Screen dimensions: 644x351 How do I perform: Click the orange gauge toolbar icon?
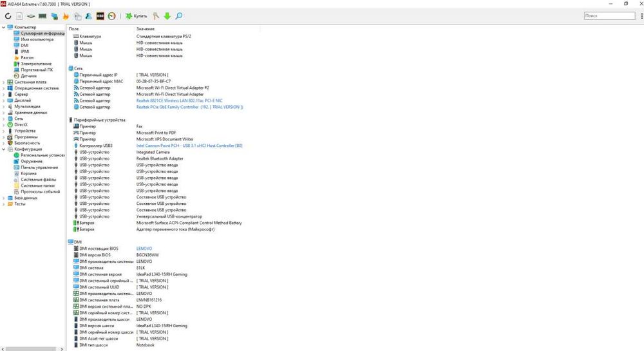pyautogui.click(x=111, y=16)
